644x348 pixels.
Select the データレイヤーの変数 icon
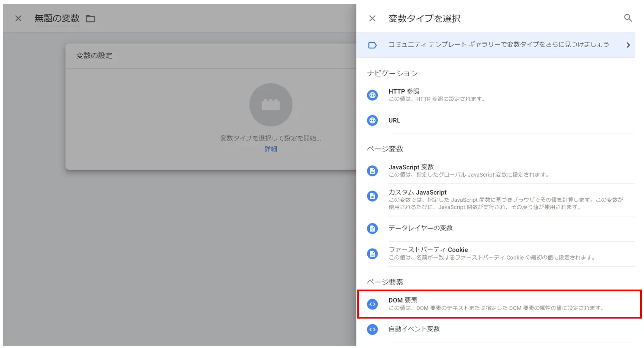(x=372, y=228)
